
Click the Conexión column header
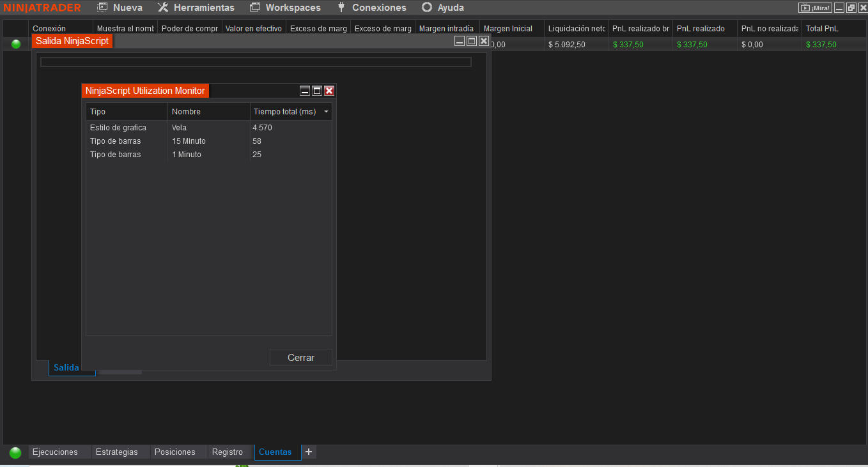61,29
